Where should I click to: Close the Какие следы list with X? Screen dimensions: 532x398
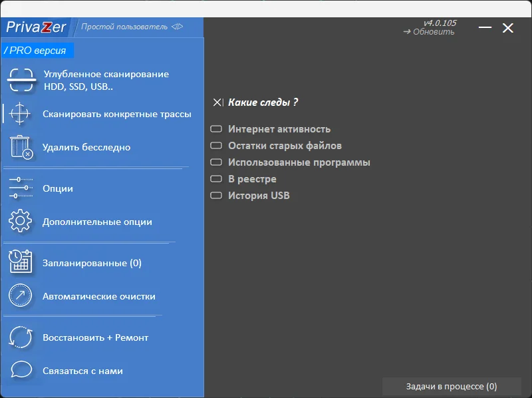coord(217,102)
